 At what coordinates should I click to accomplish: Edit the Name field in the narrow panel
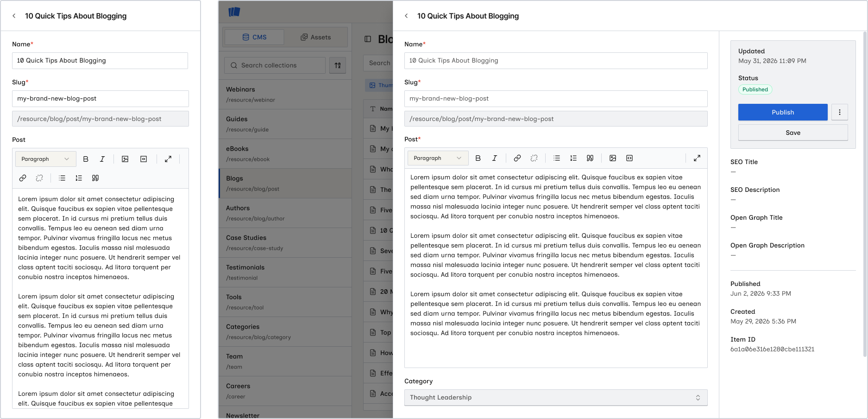coord(100,61)
